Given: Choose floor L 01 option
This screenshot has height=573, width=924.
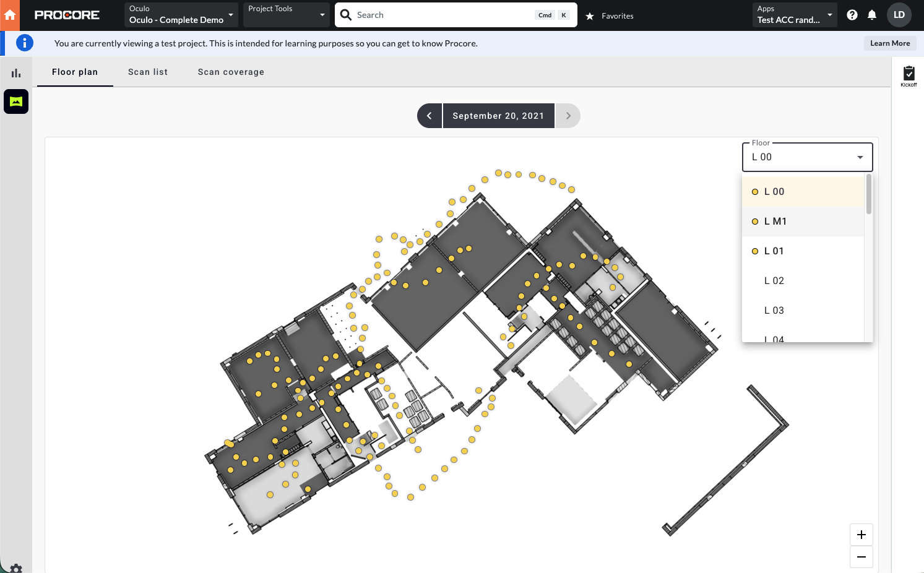Looking at the screenshot, I should pos(774,251).
